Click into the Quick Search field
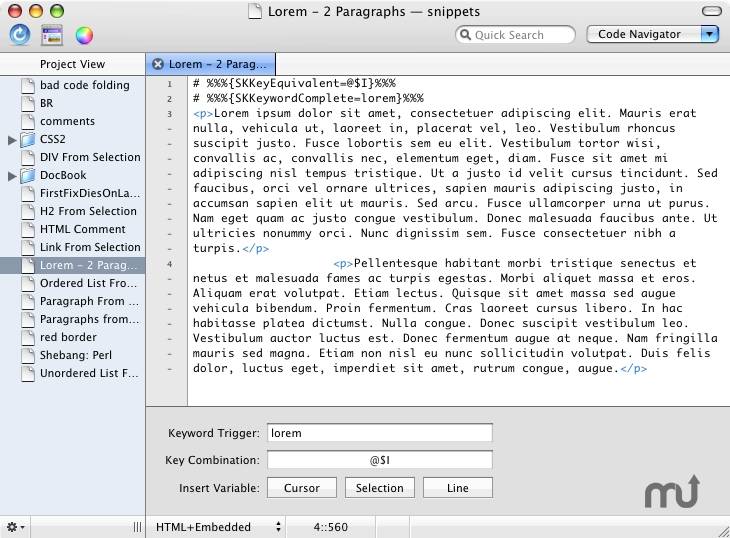 click(515, 35)
